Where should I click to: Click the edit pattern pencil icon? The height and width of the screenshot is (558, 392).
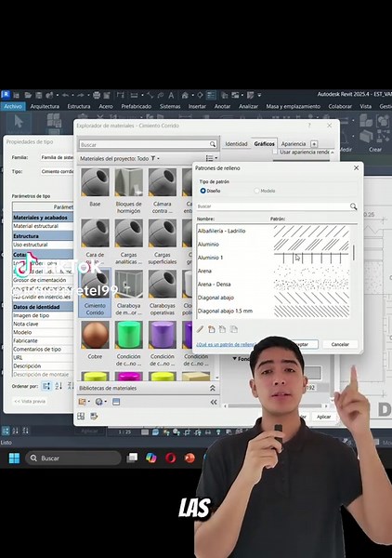(x=201, y=329)
